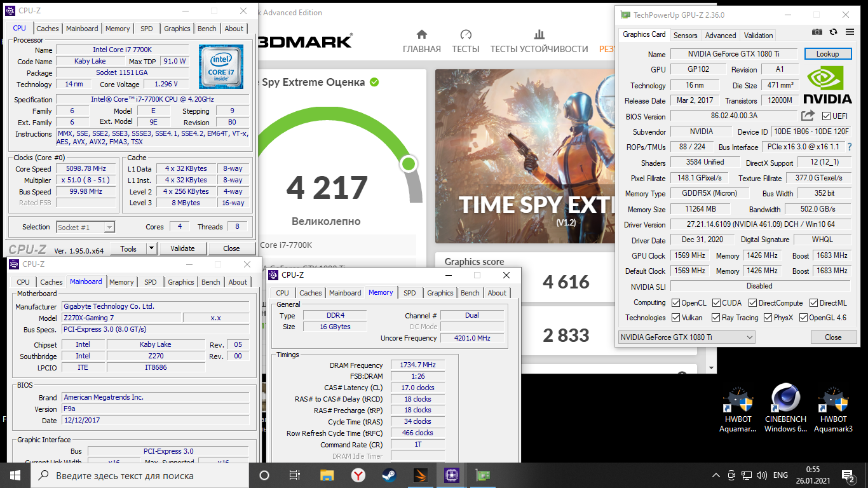Toggle the UEFI checkbox in GPU-Z

(x=826, y=116)
